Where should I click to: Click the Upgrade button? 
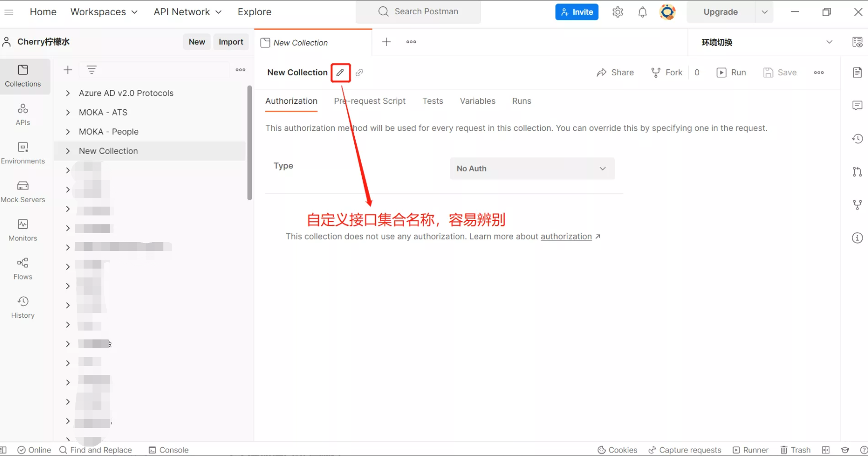click(x=720, y=12)
